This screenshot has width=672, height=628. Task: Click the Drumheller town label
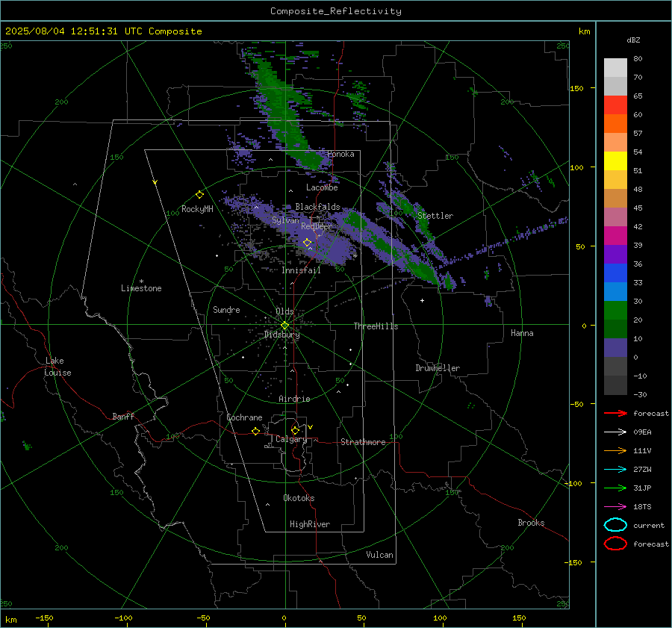click(438, 368)
